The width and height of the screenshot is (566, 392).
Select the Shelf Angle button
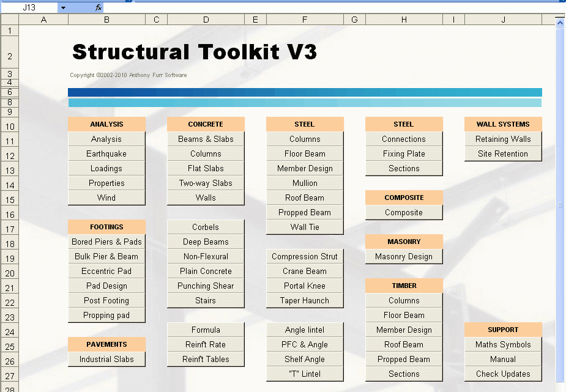[305, 359]
